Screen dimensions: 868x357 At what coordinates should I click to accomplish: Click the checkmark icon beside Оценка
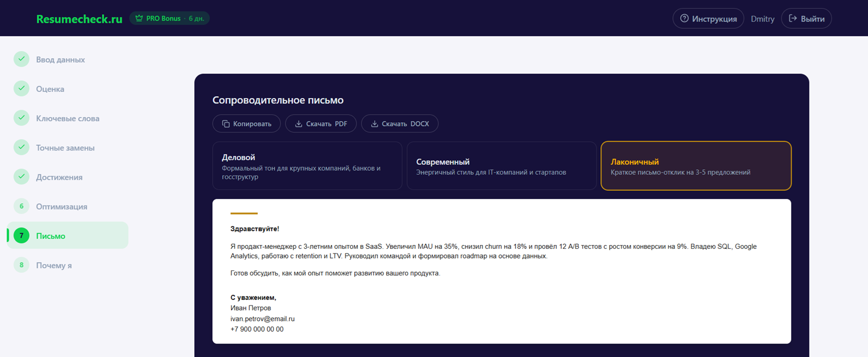click(21, 89)
